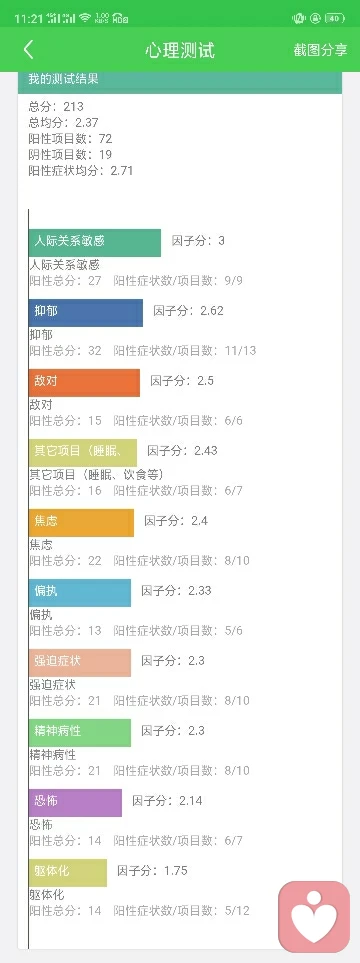Tap the yellow-green 躯体化 bar
The width and height of the screenshot is (360, 963).
pos(68,873)
